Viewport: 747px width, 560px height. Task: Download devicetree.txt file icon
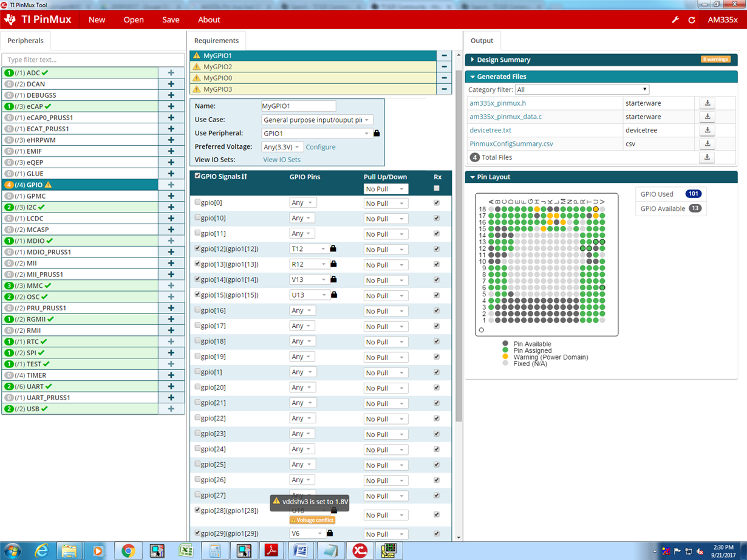click(x=707, y=130)
